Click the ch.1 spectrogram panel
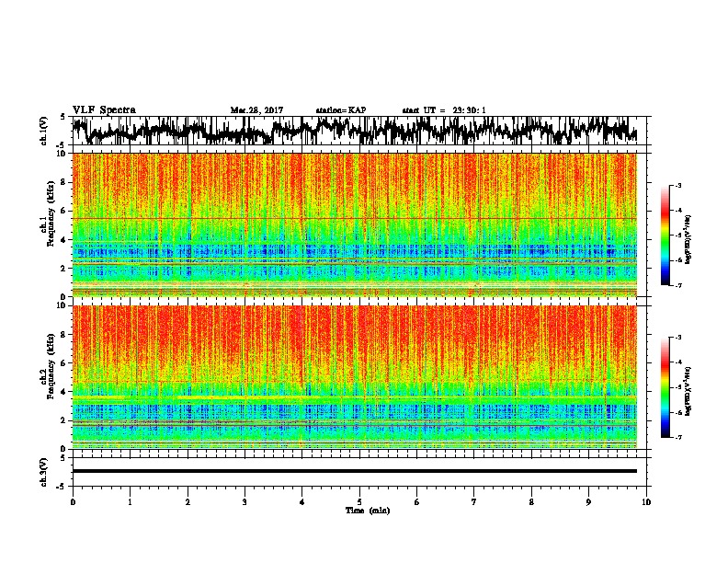This screenshot has height=563, width=728. coord(355,224)
